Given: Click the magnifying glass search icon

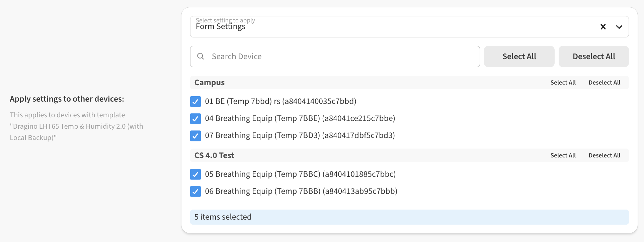Looking at the screenshot, I should [200, 56].
